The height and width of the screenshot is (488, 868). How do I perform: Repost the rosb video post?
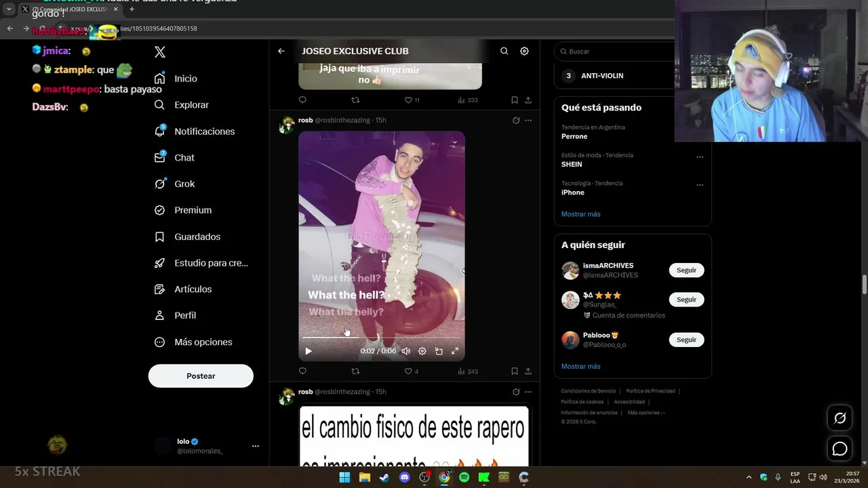355,371
